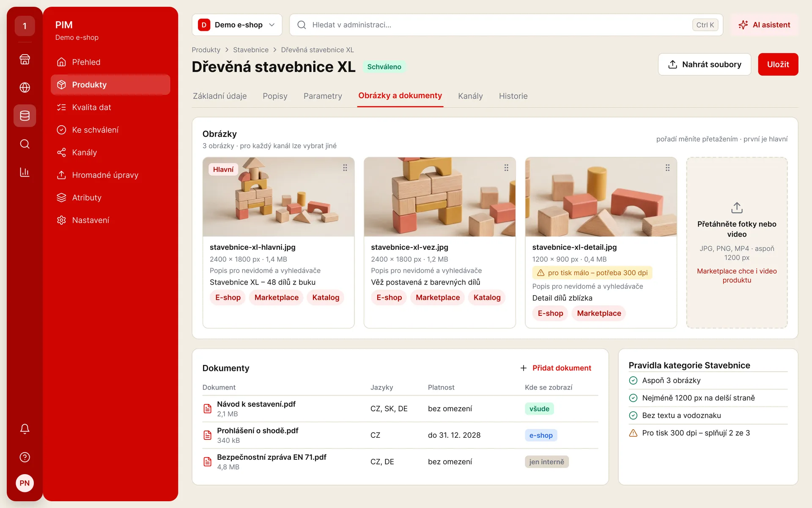The image size is (812, 508).
Task: Select the database PIM icon in the rail
Action: [x=25, y=116]
